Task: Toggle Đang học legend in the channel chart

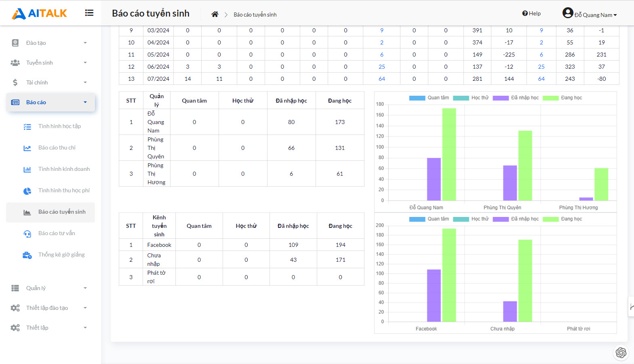Action: pyautogui.click(x=562, y=219)
